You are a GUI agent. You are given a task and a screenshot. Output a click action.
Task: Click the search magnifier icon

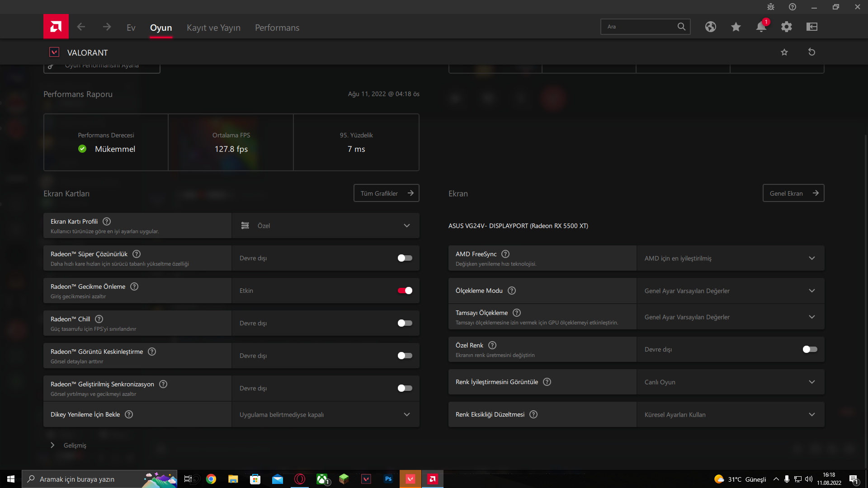(681, 27)
